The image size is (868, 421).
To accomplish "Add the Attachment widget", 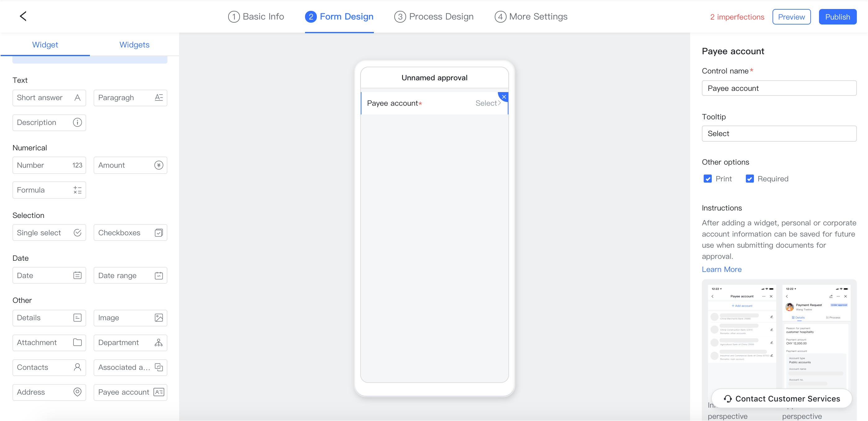I will 49,343.
